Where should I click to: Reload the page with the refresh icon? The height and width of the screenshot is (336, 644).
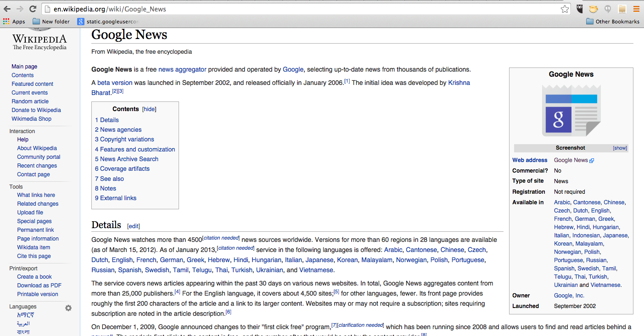tap(33, 9)
